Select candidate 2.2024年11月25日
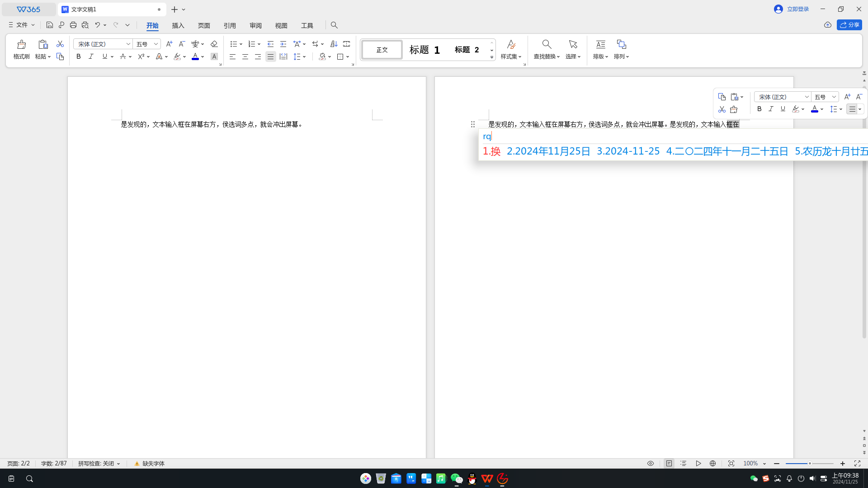Image resolution: width=868 pixels, height=488 pixels. [548, 151]
